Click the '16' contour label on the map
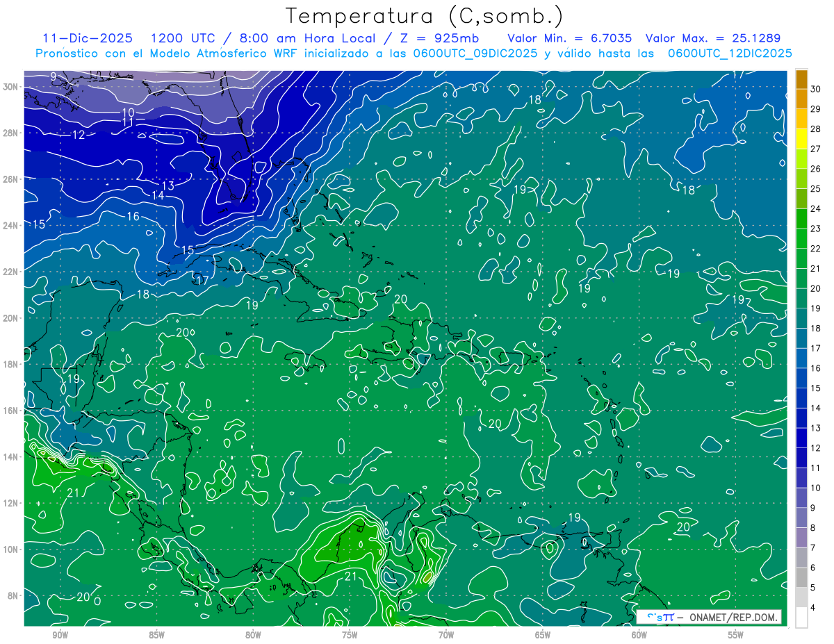 coord(133,217)
